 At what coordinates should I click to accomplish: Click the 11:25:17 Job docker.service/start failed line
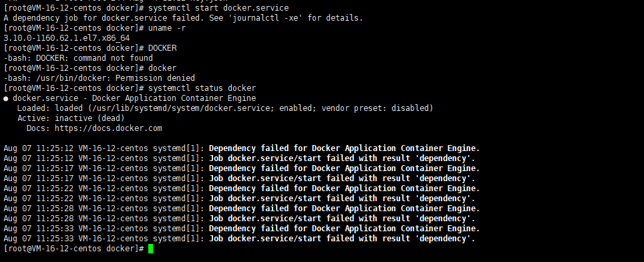[x=239, y=178]
